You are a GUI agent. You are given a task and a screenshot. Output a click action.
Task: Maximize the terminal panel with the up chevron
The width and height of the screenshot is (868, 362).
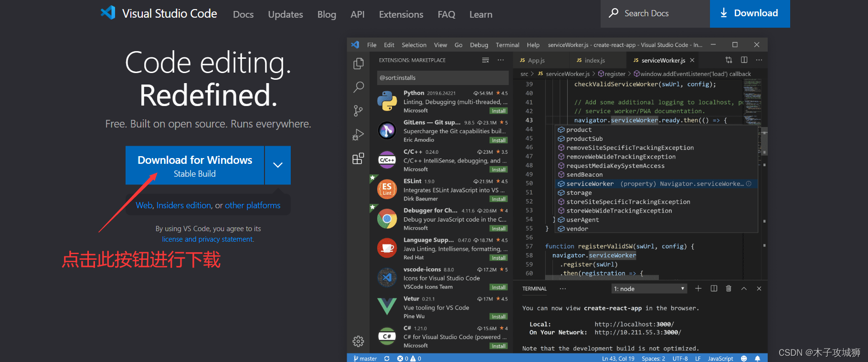[x=744, y=288]
